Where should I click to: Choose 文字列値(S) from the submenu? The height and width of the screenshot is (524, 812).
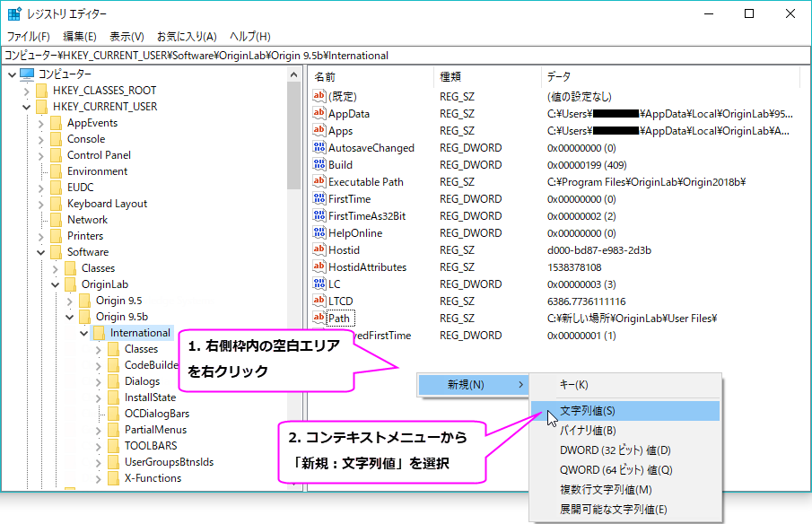tap(625, 411)
